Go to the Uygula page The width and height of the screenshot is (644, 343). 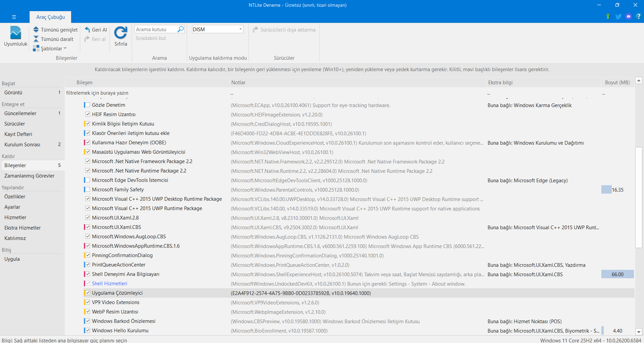pyautogui.click(x=32, y=259)
